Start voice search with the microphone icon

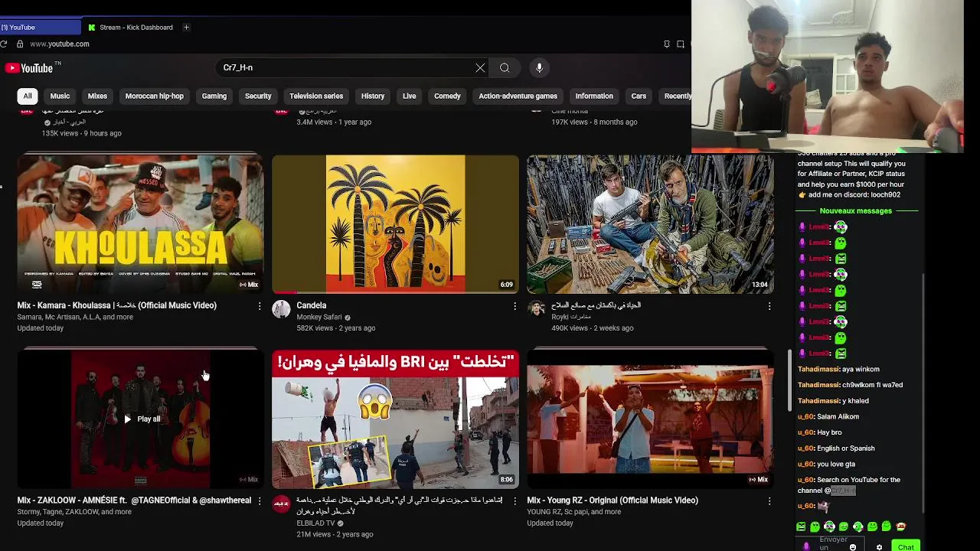[x=539, y=68]
